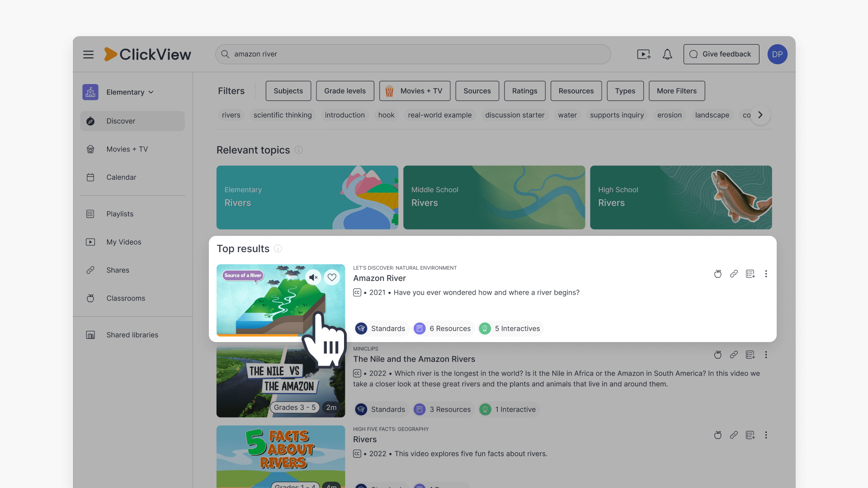Open More Filters

(x=676, y=91)
